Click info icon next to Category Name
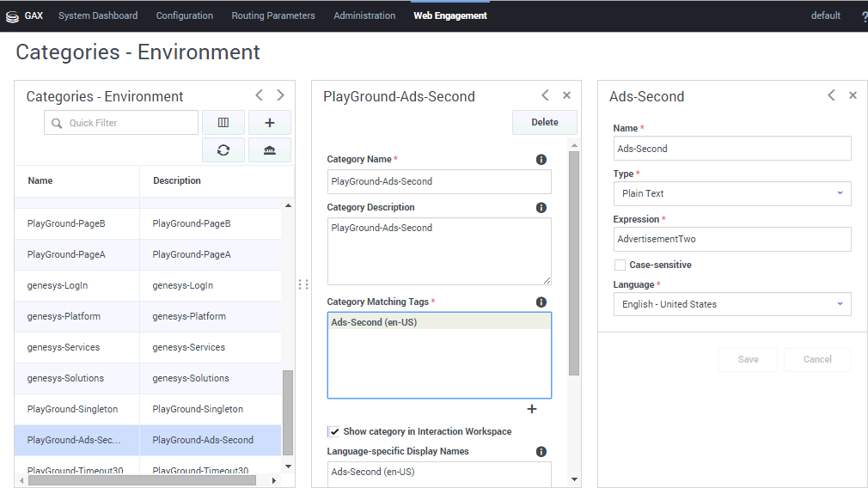The image size is (868, 488). tap(541, 160)
